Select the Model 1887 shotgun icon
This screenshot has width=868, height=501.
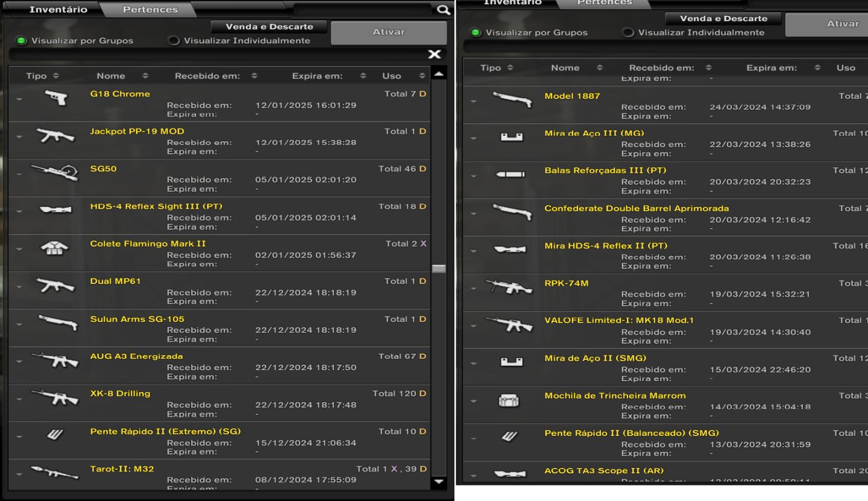tap(512, 99)
